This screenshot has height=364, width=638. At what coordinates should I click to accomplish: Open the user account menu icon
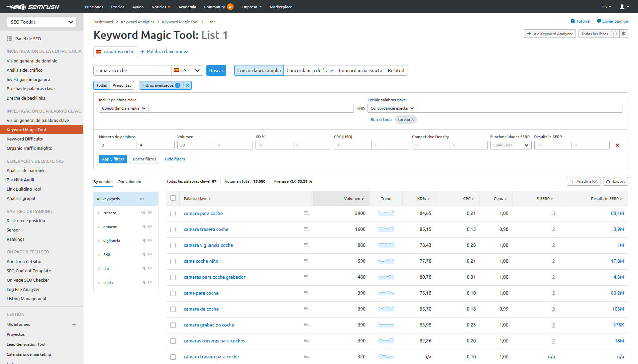click(624, 7)
